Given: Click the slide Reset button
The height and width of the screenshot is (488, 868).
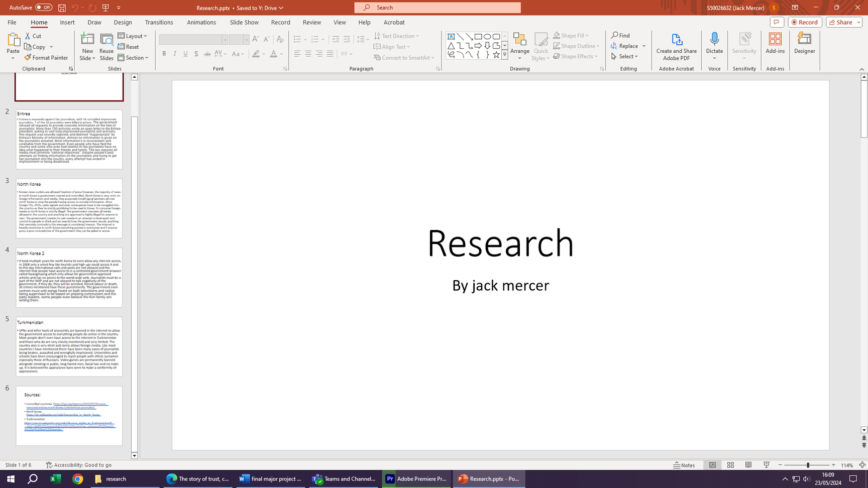Looking at the screenshot, I should (x=129, y=47).
